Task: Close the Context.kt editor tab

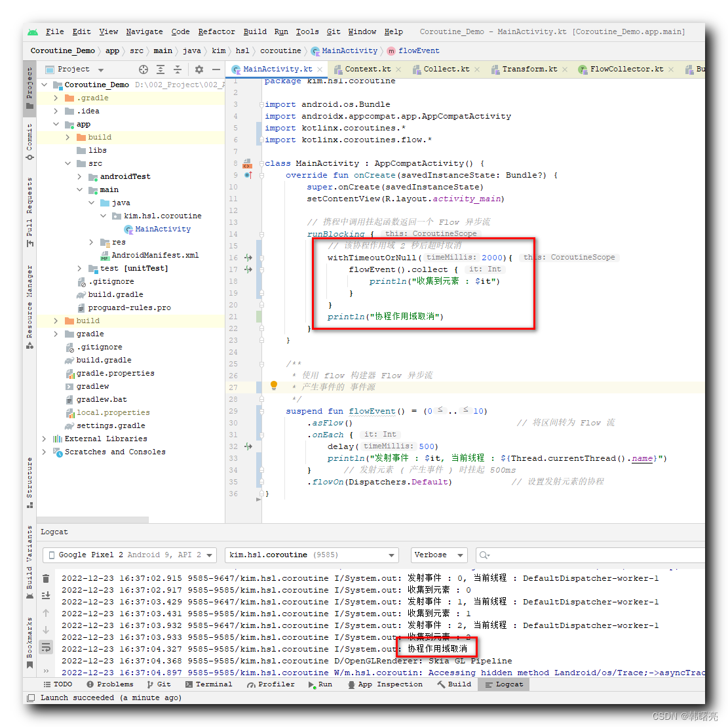Action: (398, 69)
